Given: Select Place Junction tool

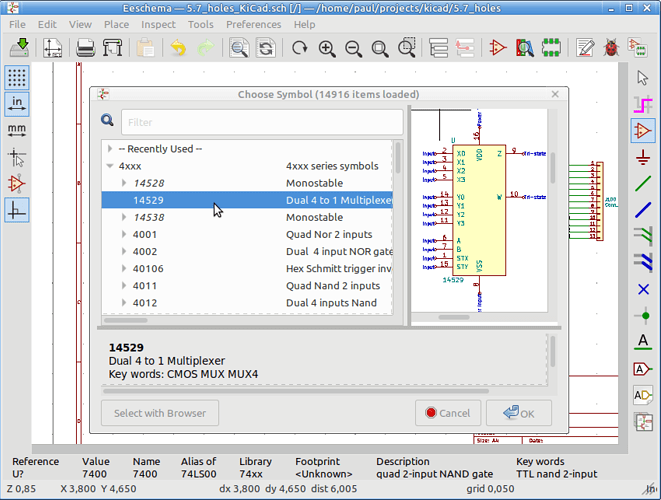Looking at the screenshot, I should (643, 316).
